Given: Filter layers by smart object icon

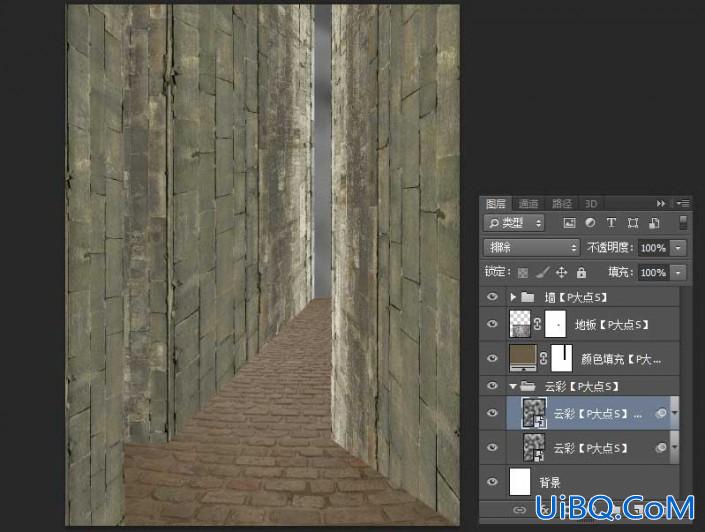Looking at the screenshot, I should click(x=654, y=223).
